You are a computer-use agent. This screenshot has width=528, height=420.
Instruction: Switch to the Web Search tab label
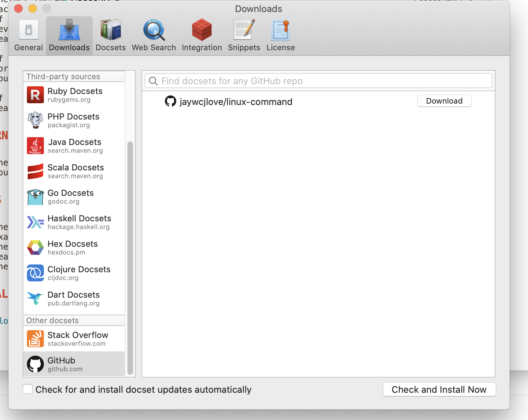pos(154,47)
